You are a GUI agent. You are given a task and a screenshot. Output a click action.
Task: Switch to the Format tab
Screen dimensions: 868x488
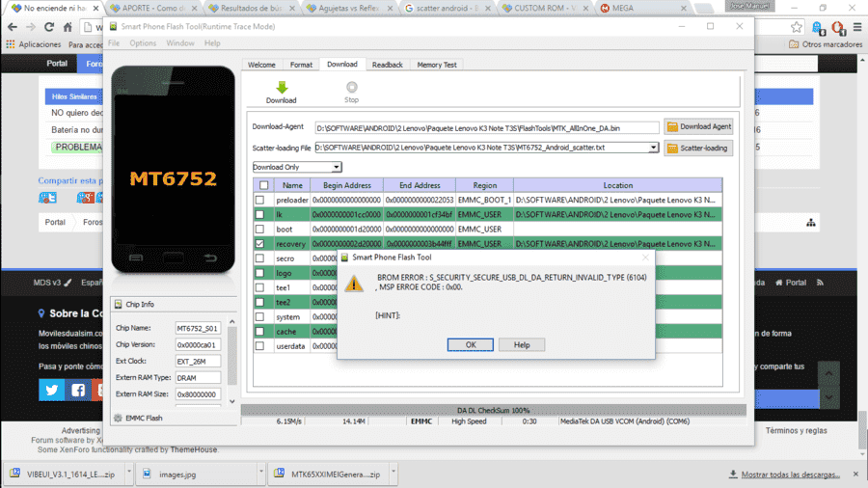tap(301, 65)
